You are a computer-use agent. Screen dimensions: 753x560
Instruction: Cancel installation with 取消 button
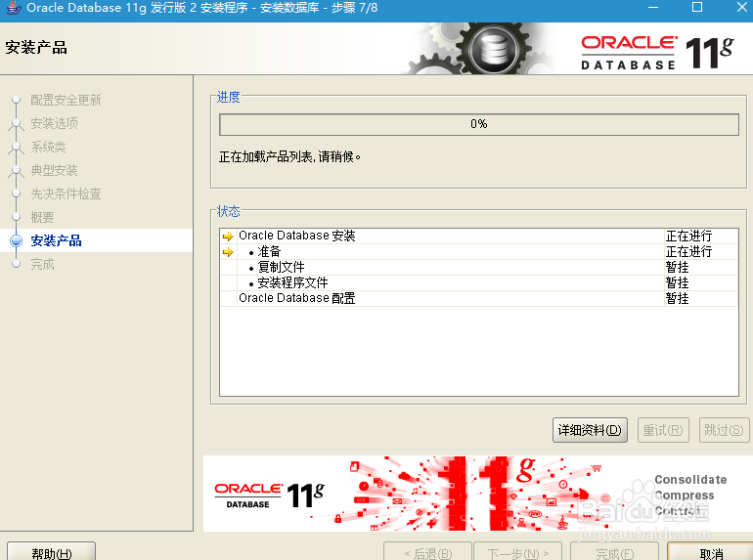(x=711, y=552)
